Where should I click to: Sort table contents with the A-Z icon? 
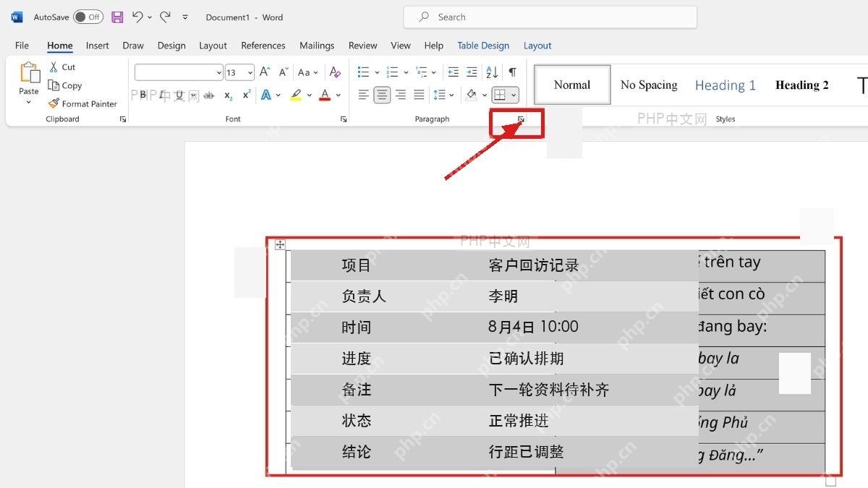(x=492, y=72)
